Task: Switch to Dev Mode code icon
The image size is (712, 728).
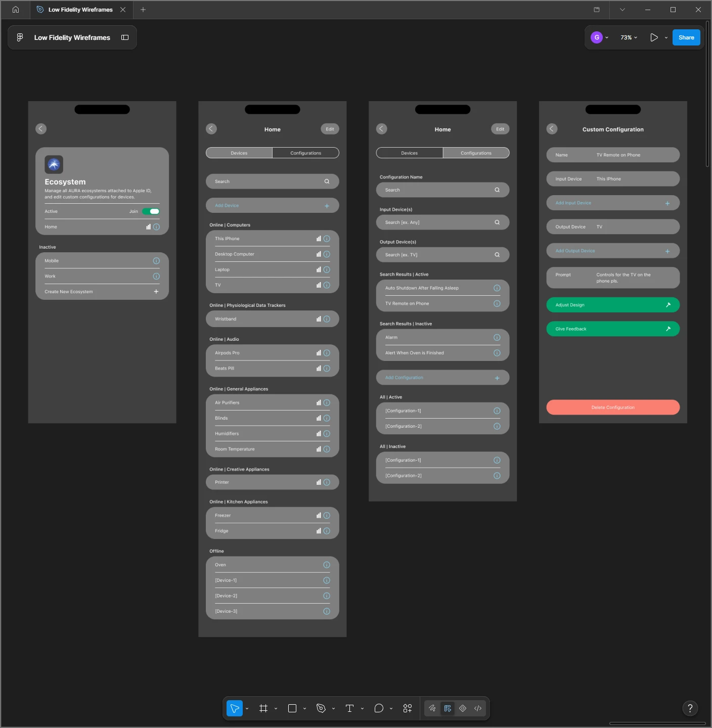Action: [x=478, y=708]
